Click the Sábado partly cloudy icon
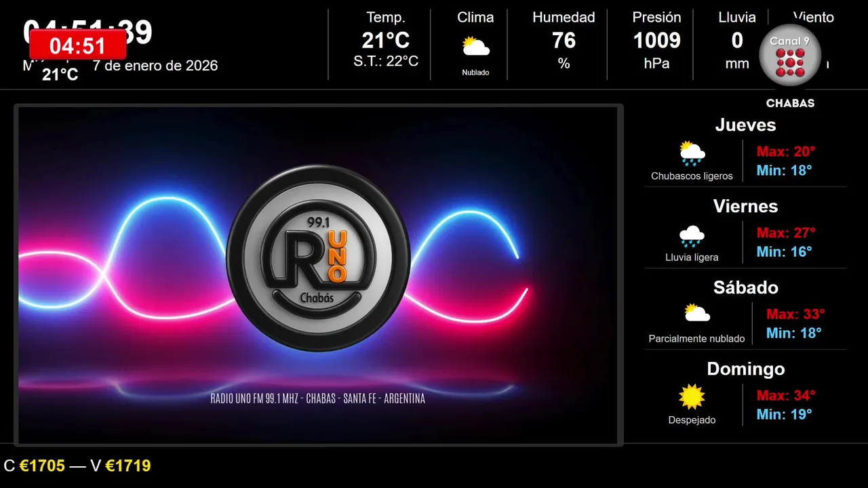The width and height of the screenshot is (868, 488). (696, 312)
